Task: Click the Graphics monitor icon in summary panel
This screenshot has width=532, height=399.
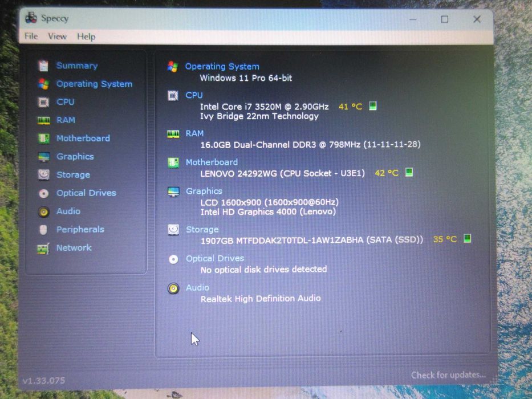Action: [173, 192]
